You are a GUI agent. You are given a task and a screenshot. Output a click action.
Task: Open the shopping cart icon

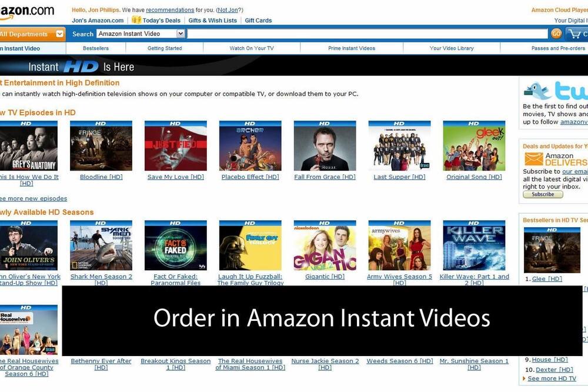point(574,34)
